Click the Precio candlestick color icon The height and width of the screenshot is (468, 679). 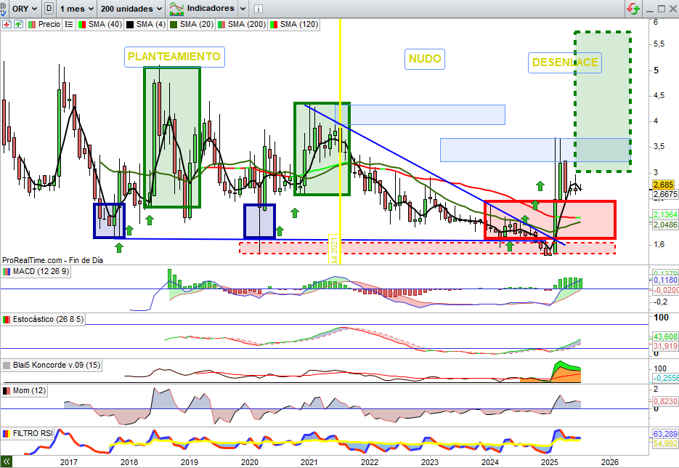pyautogui.click(x=32, y=25)
